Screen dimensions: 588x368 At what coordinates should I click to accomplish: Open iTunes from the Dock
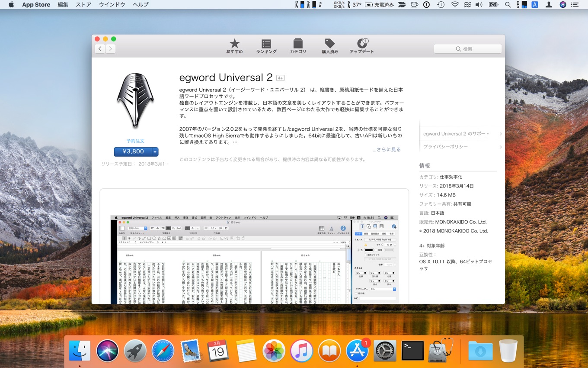pyautogui.click(x=302, y=351)
